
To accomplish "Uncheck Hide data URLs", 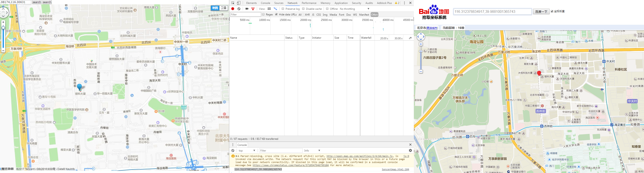I will 276,15.
